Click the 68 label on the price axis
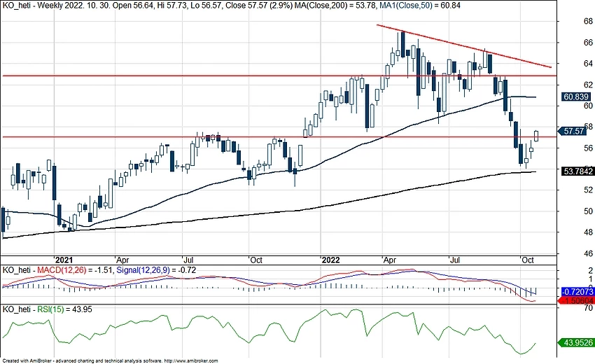 [569, 21]
